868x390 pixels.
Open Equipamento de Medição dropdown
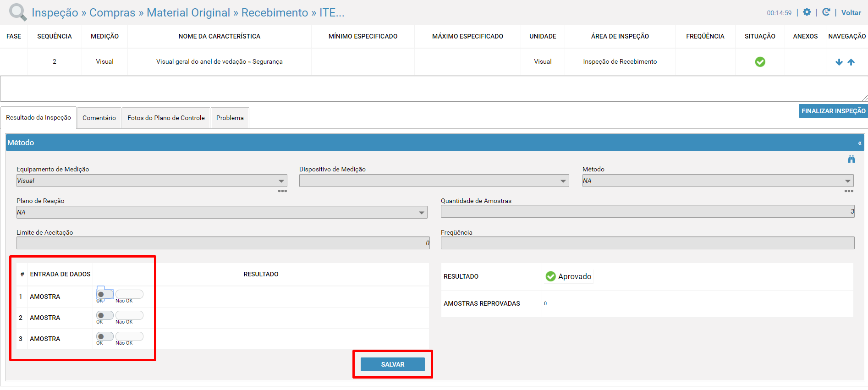(152, 181)
